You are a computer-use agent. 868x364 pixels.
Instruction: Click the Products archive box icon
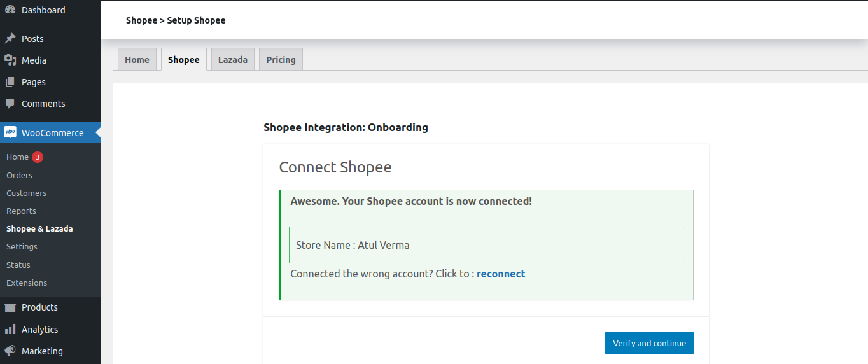[x=10, y=307]
